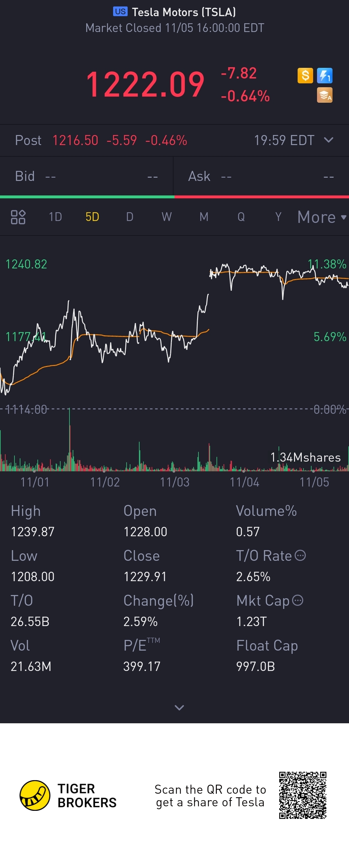This screenshot has height=868, width=349.
Task: Expand more stock details chevron
Action: point(179,707)
